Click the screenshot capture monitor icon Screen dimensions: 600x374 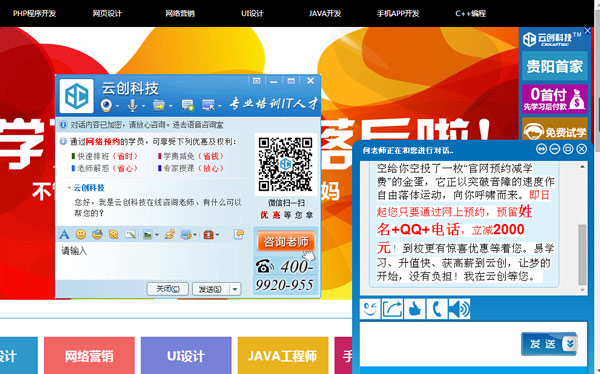click(x=186, y=234)
